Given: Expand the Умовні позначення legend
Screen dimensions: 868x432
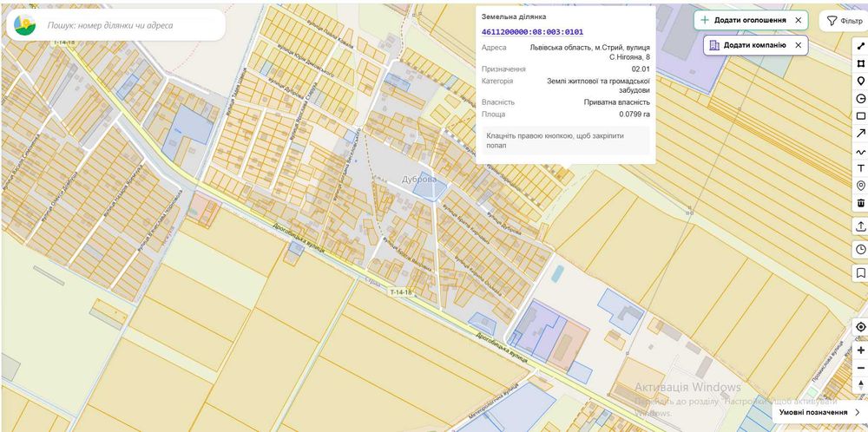Looking at the screenshot, I should coord(819,412).
